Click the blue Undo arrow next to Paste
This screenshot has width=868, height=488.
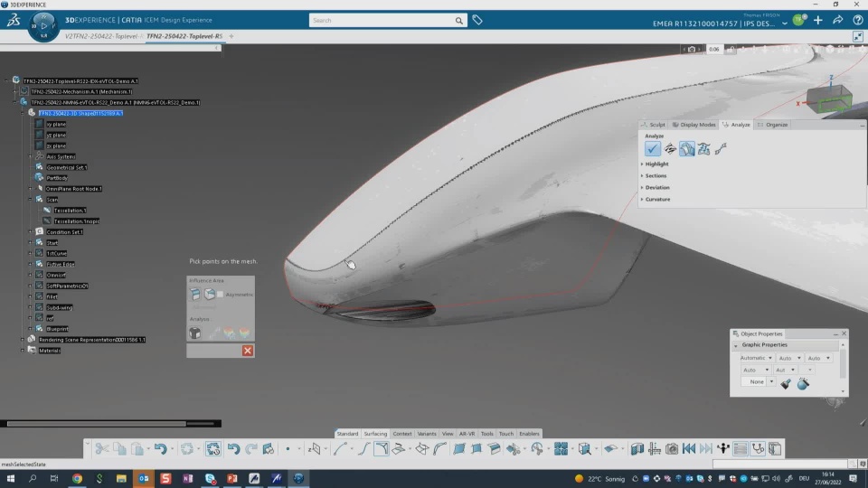(x=161, y=449)
